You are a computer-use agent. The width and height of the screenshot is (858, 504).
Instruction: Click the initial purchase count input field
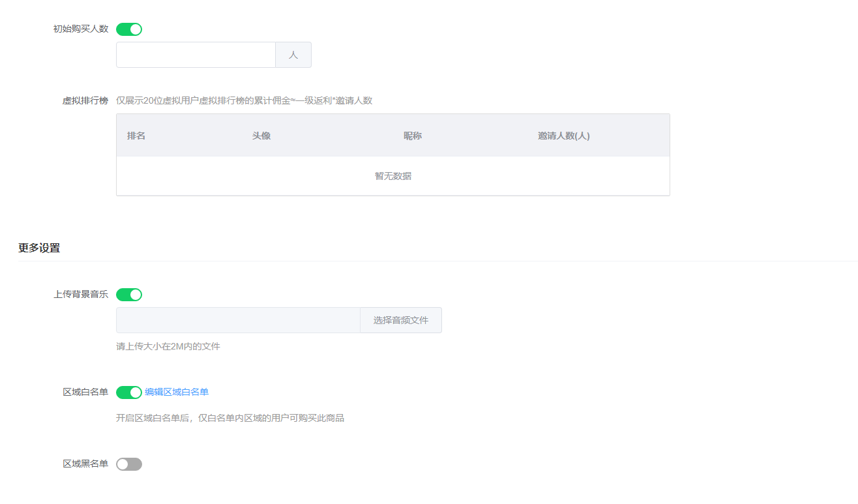coord(196,55)
